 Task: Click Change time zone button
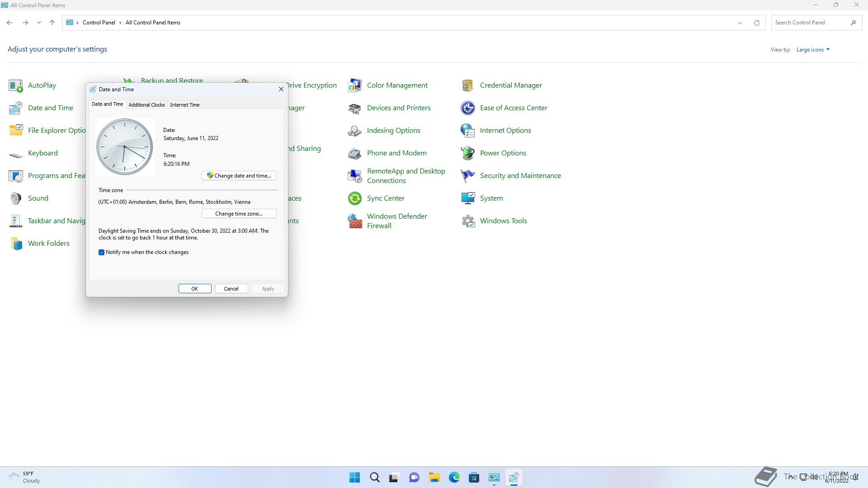click(239, 213)
